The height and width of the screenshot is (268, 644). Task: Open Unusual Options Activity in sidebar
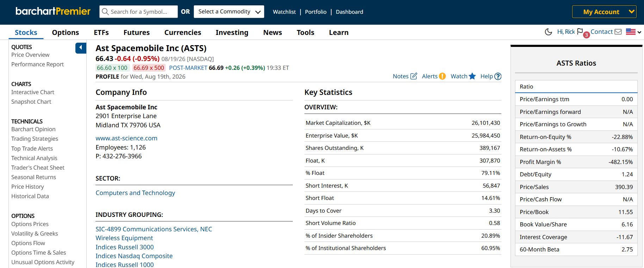coord(43,262)
